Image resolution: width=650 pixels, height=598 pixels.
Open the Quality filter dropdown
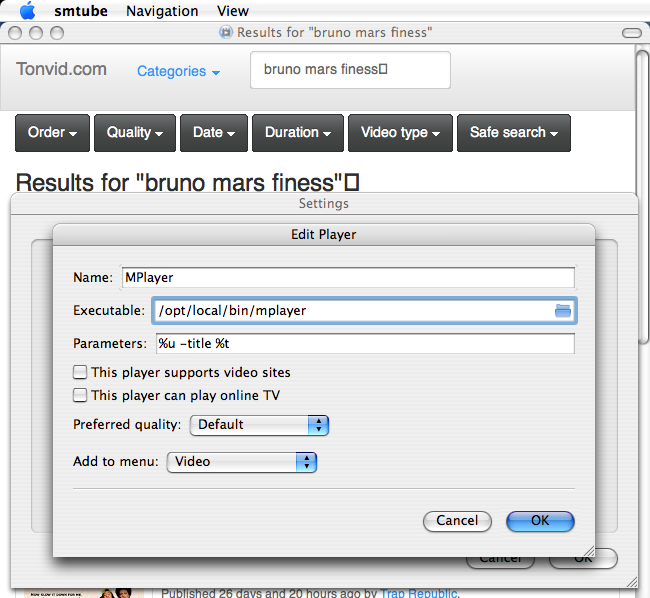tap(135, 133)
